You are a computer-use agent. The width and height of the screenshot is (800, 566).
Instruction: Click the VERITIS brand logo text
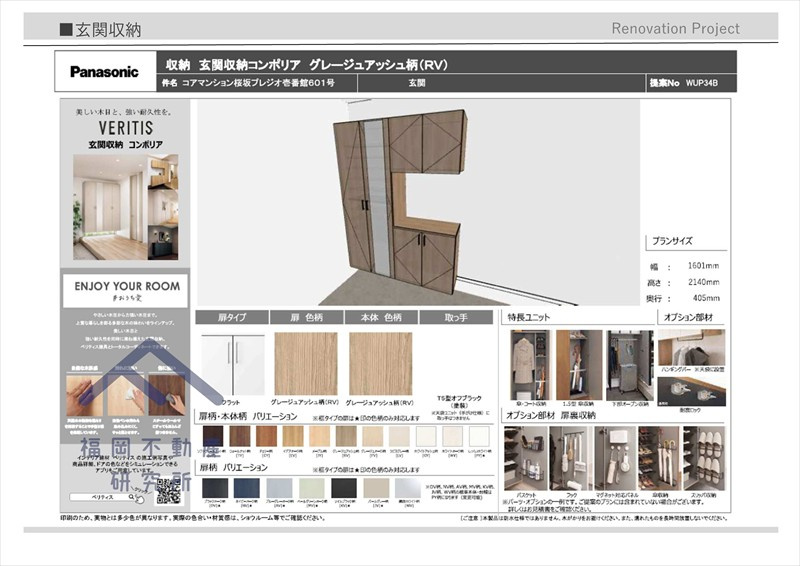[x=126, y=128]
